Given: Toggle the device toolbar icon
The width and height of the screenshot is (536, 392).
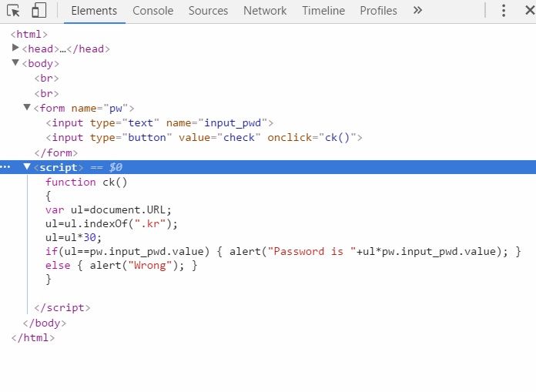Looking at the screenshot, I should click(x=39, y=10).
